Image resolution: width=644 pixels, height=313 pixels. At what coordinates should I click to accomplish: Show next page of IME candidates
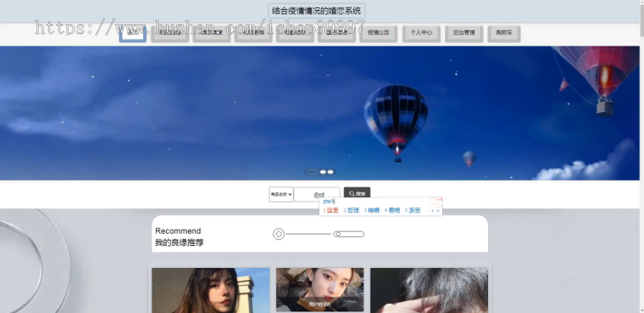(432, 211)
